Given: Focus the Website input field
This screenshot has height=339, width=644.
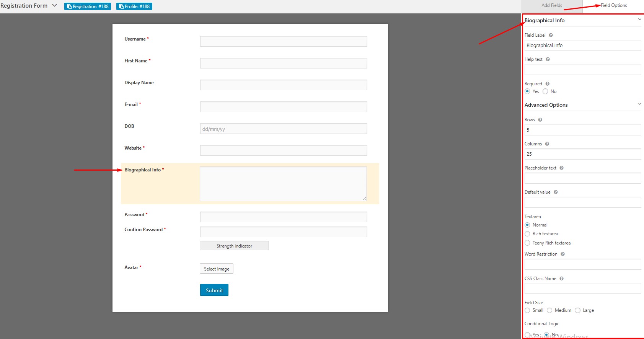Looking at the screenshot, I should tap(284, 150).
